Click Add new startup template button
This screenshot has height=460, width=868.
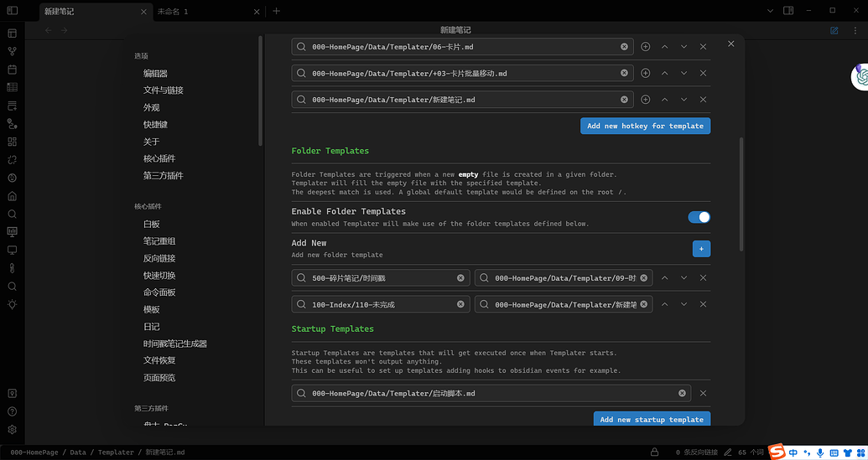pyautogui.click(x=652, y=419)
